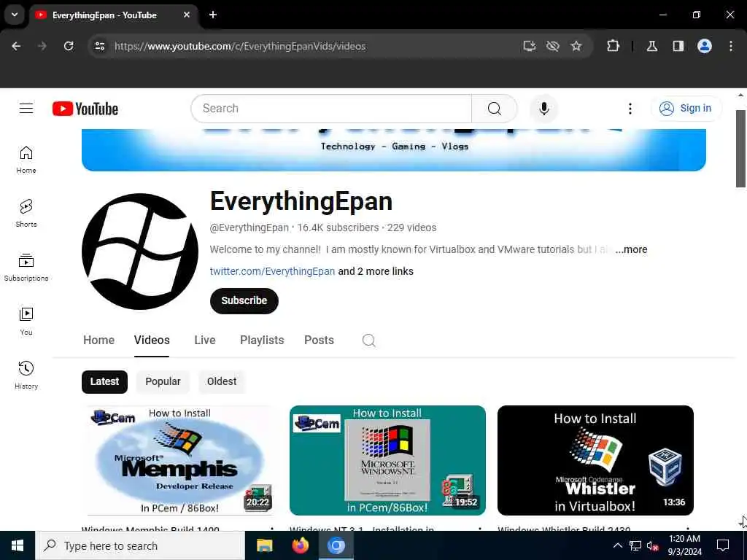Open Windows Start menu
Viewport: 747px width, 560px height.
click(18, 545)
